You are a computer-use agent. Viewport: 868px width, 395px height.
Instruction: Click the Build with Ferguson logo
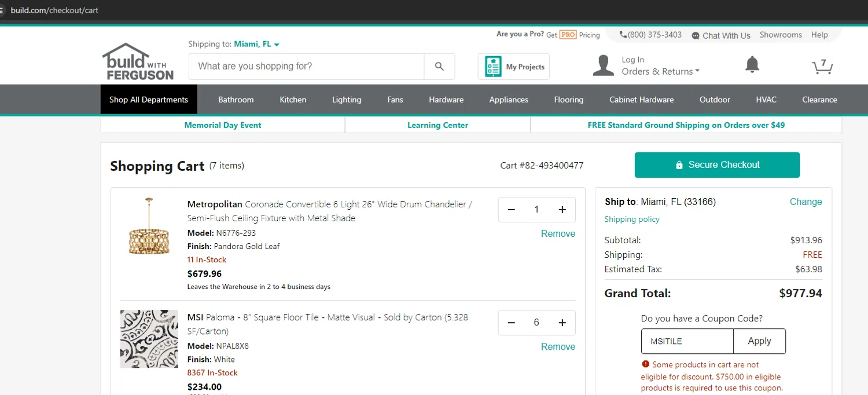(x=138, y=61)
